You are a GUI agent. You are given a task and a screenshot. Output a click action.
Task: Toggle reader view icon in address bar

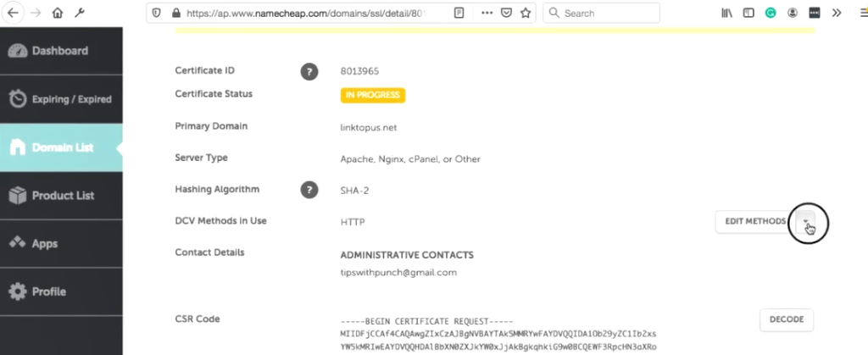pyautogui.click(x=459, y=13)
